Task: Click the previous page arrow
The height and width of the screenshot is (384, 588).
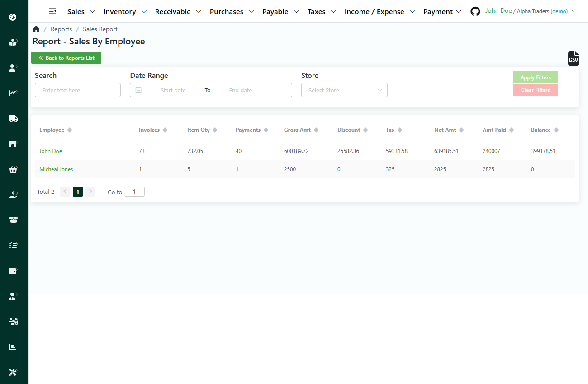Action: [x=65, y=192]
